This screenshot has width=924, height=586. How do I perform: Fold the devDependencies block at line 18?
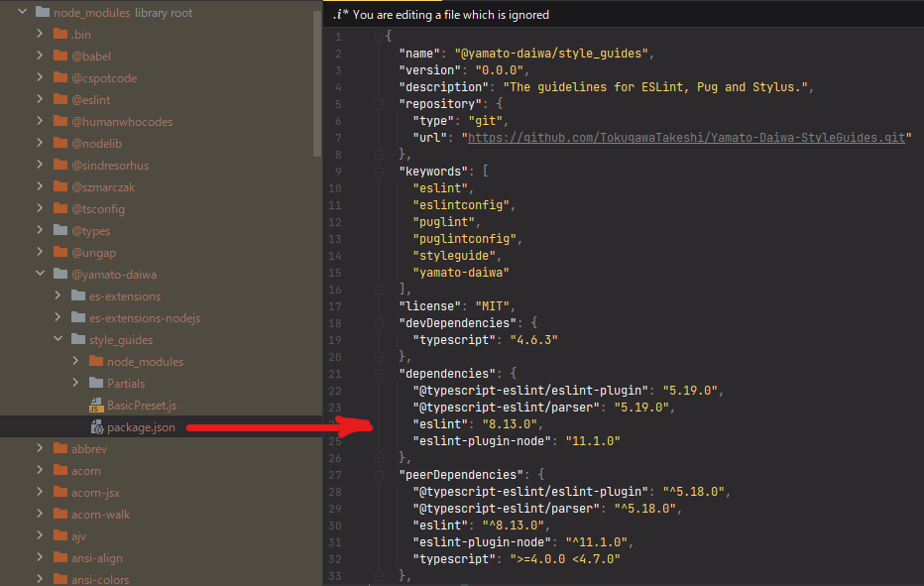coord(379,323)
